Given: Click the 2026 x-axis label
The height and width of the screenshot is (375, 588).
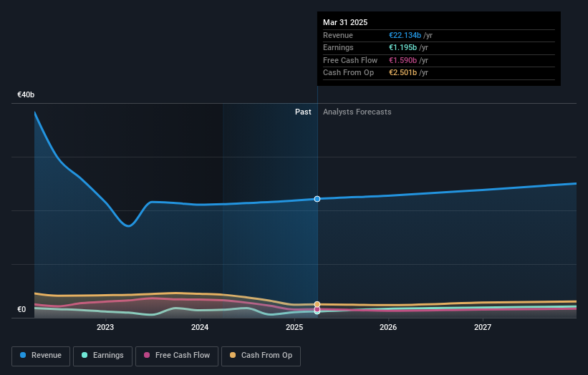Looking at the screenshot, I should [388, 328].
